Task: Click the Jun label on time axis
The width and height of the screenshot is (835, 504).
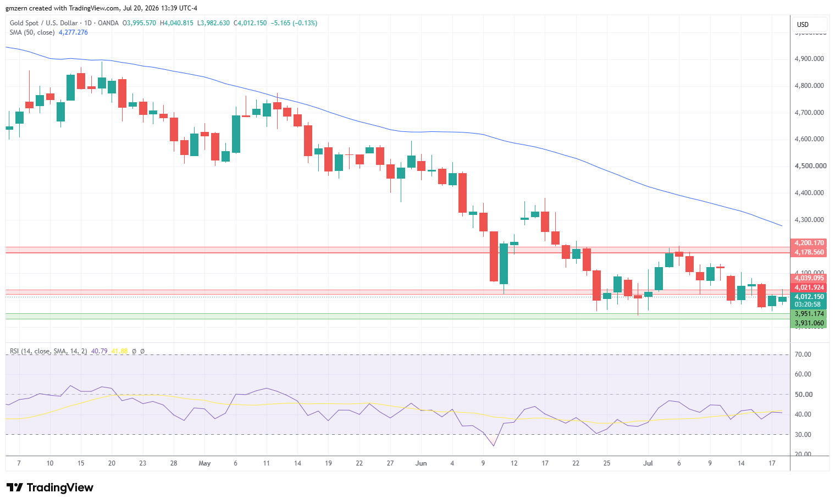Action: coord(421,463)
